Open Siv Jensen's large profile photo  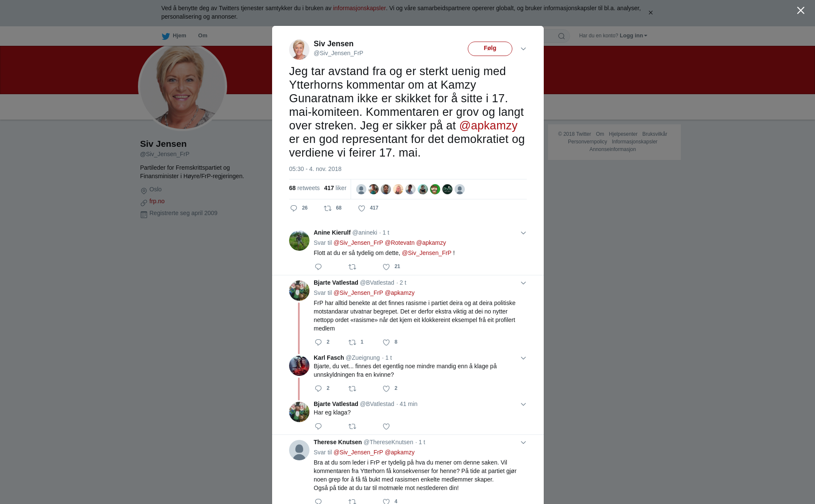point(183,87)
